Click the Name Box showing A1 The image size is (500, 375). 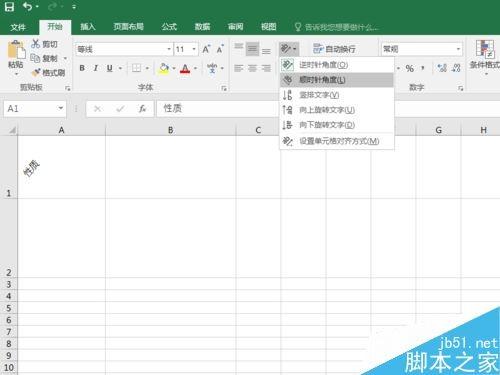coord(35,108)
